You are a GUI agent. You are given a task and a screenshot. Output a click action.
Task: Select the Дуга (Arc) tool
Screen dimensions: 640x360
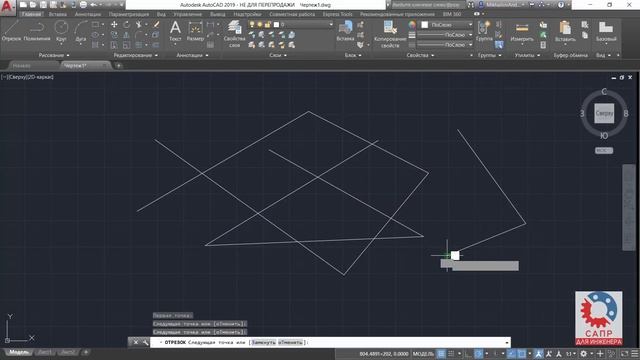81,31
